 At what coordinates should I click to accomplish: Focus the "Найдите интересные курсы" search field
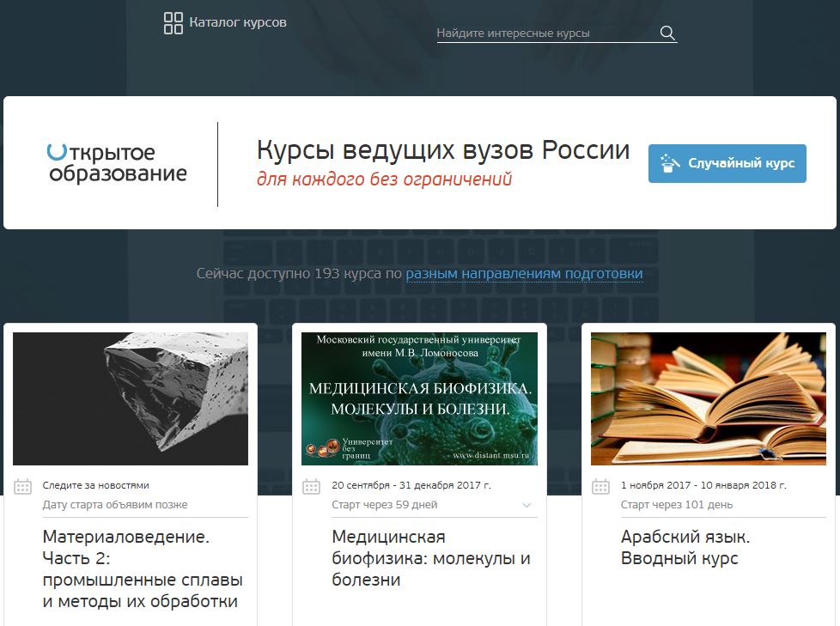pos(557,33)
